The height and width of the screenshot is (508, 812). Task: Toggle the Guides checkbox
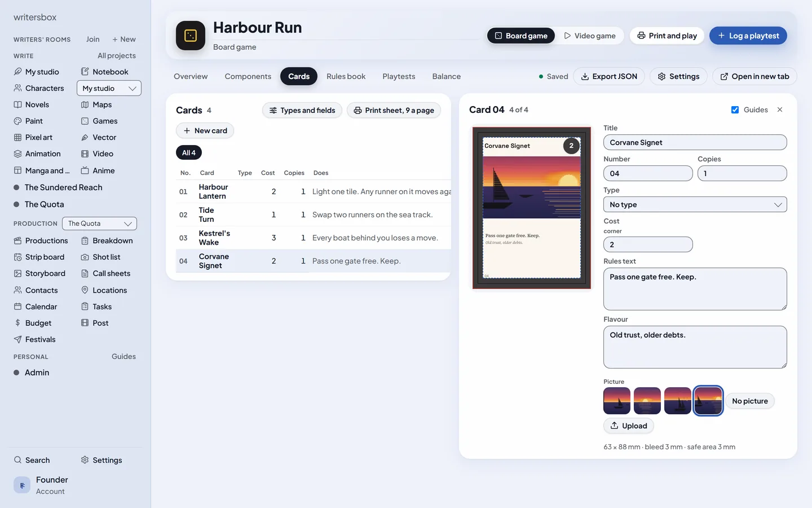click(x=735, y=110)
